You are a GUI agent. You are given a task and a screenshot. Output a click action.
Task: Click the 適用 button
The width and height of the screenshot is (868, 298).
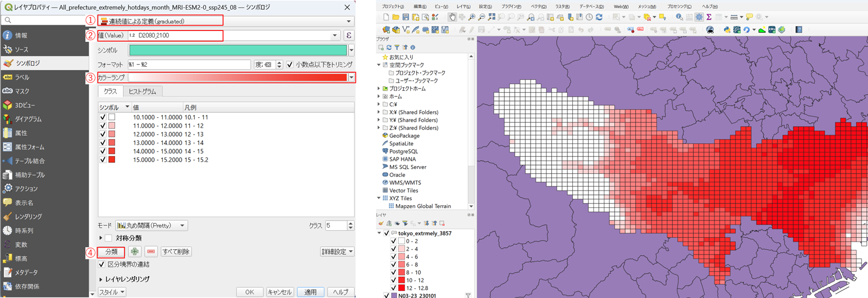(310, 292)
